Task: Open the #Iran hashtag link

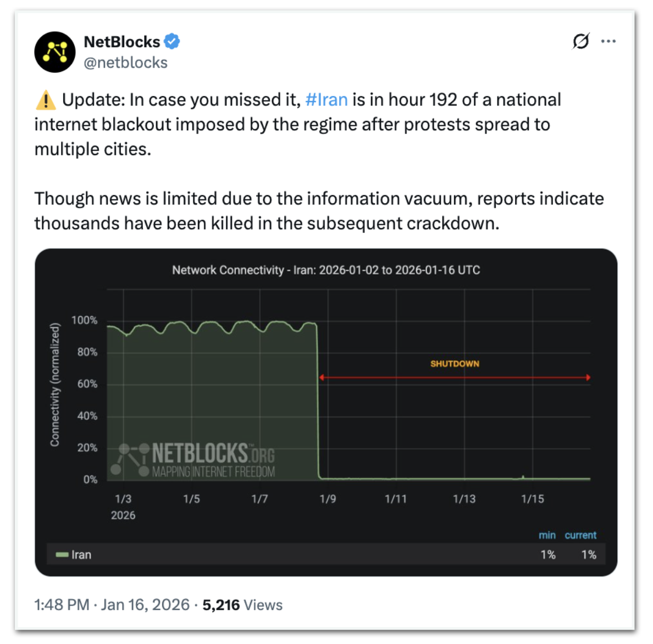Action: (326, 99)
